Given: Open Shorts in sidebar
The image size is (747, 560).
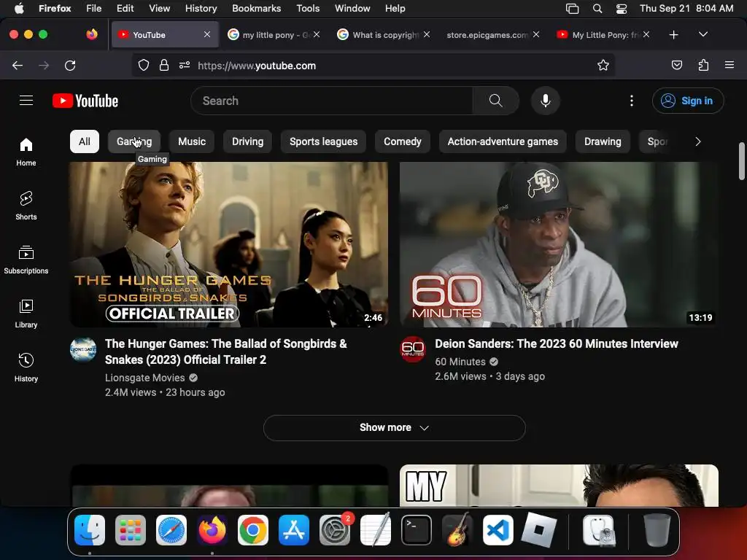Looking at the screenshot, I should click(26, 206).
